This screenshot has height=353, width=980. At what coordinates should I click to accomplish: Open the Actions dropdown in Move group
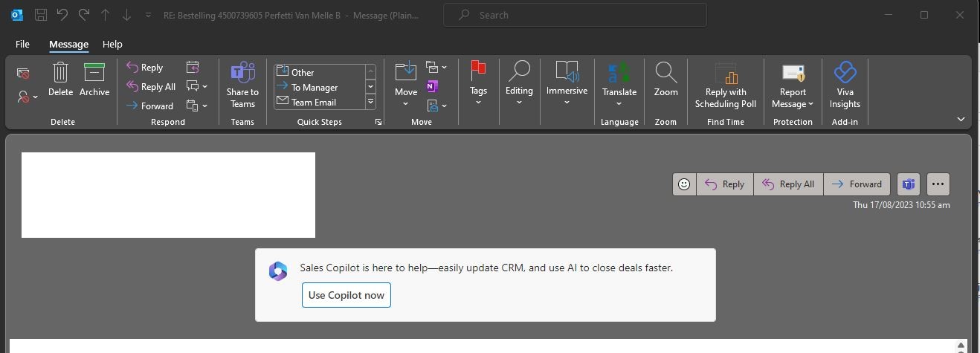coord(436,106)
